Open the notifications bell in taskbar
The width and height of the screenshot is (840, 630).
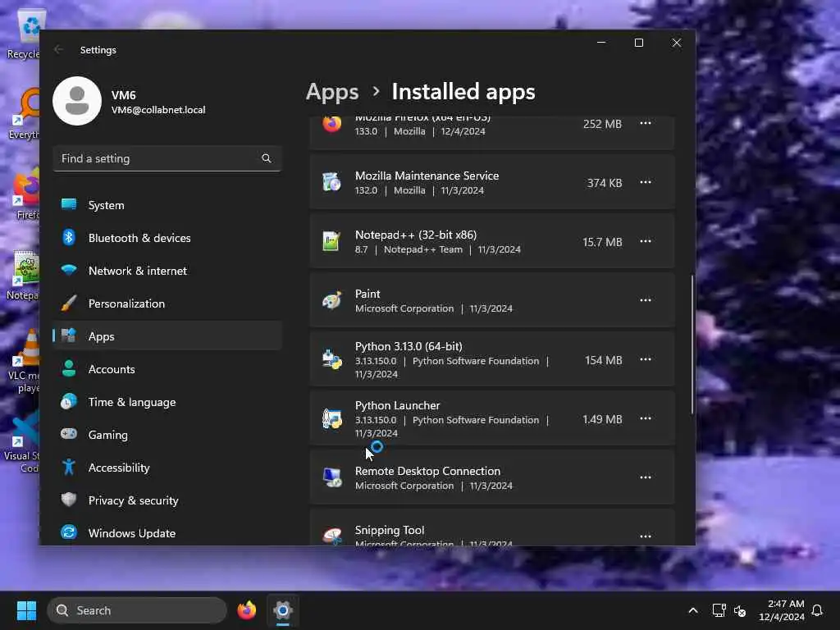(818, 610)
